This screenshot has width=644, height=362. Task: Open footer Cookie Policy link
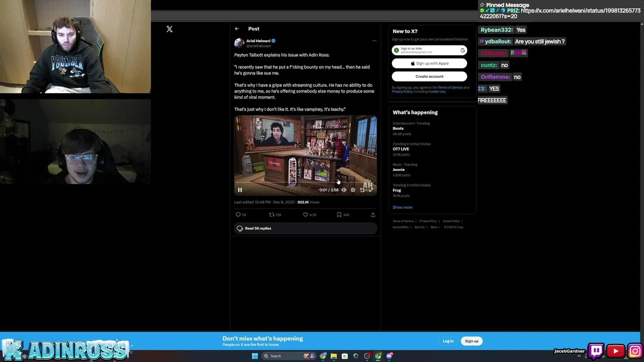(451, 221)
